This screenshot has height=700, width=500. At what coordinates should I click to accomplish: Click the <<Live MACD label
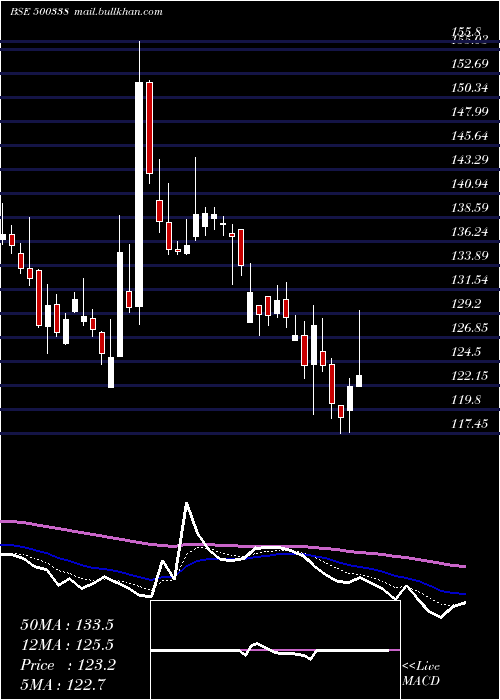click(x=421, y=674)
